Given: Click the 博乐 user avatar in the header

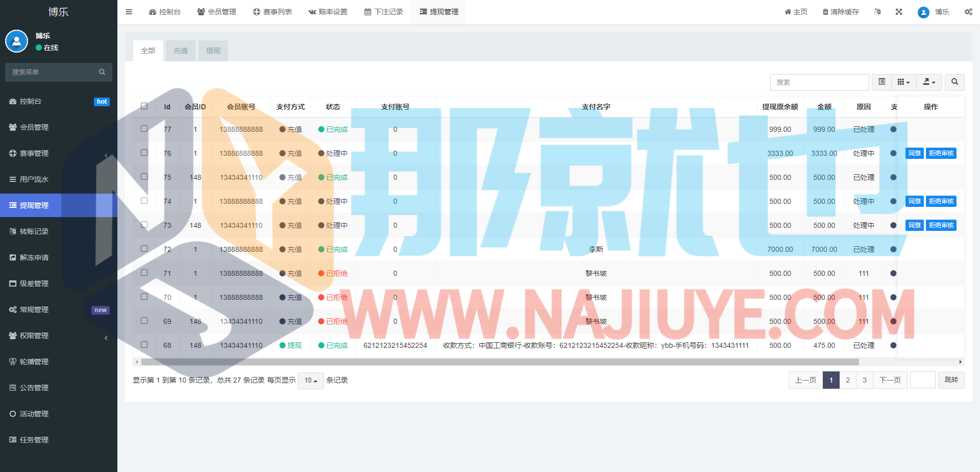Looking at the screenshot, I should (x=923, y=12).
